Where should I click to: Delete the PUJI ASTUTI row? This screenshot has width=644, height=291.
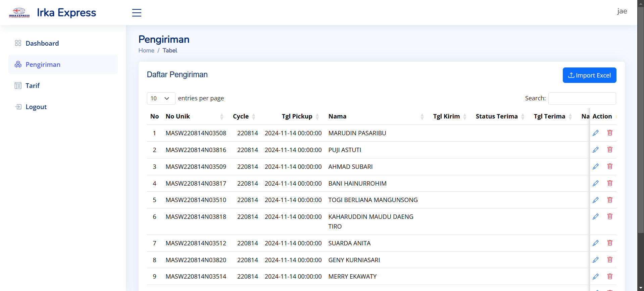[x=610, y=150]
